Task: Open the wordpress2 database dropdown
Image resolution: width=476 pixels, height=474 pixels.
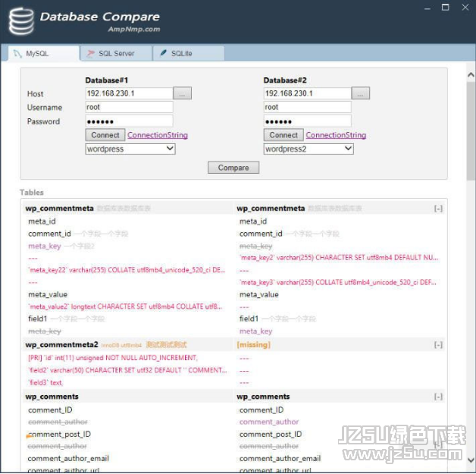Action: [308, 149]
